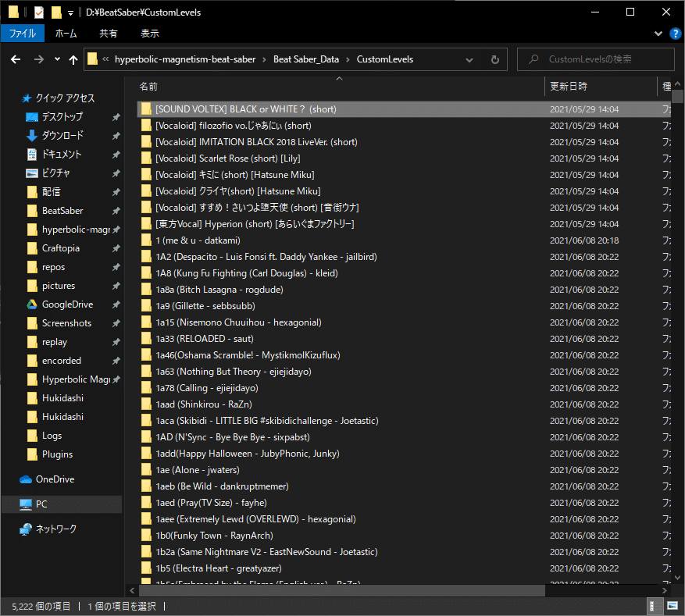The image size is (685, 616).
Task: Open ドキュメント in the sidebar
Action: pyautogui.click(x=62, y=155)
